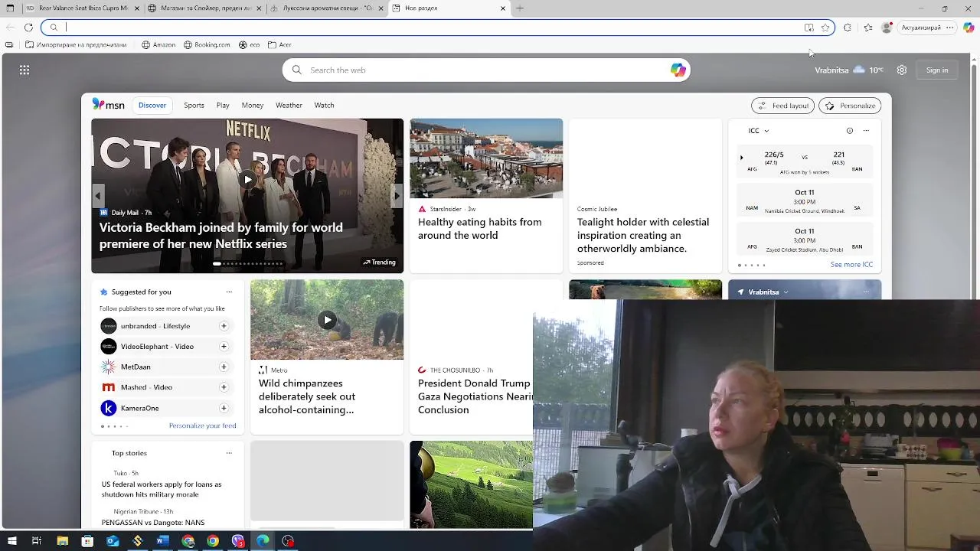Open Outlook from the taskbar
Viewport: 980px width, 551px height.
point(113,541)
